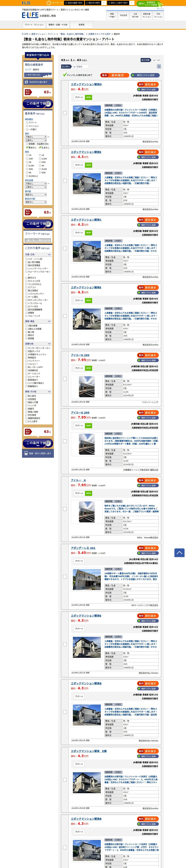Go to 中古住宅 section
Image resolution: width=186 pixels, height=868 pixels.
coord(124,15)
